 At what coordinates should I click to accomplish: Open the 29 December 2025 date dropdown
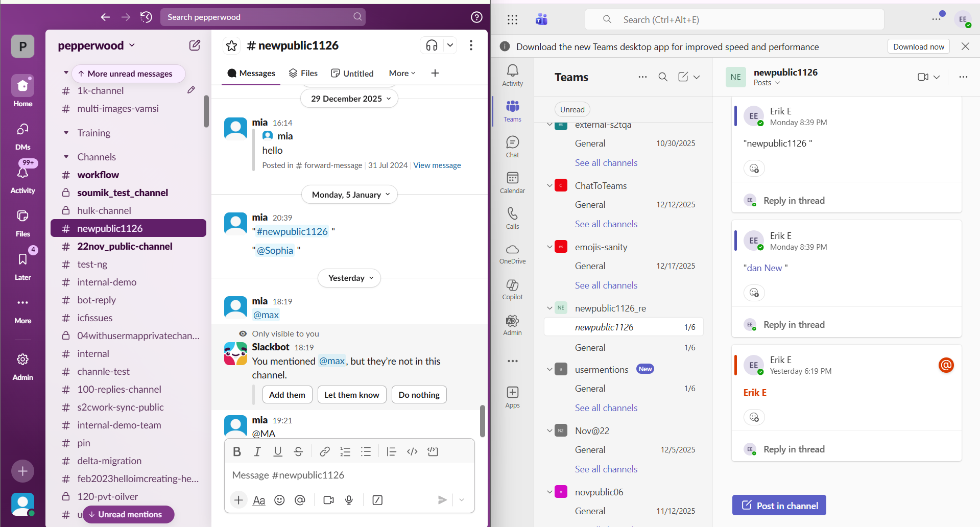point(349,98)
